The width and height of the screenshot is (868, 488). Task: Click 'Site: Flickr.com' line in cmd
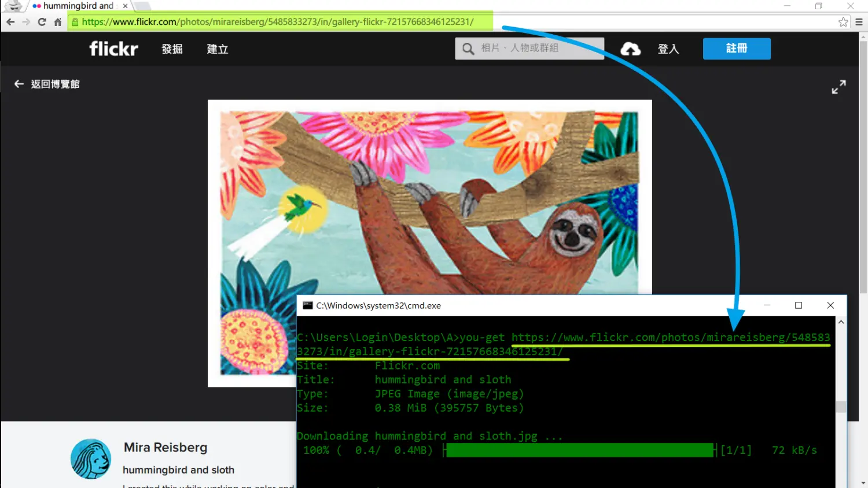pos(369,366)
